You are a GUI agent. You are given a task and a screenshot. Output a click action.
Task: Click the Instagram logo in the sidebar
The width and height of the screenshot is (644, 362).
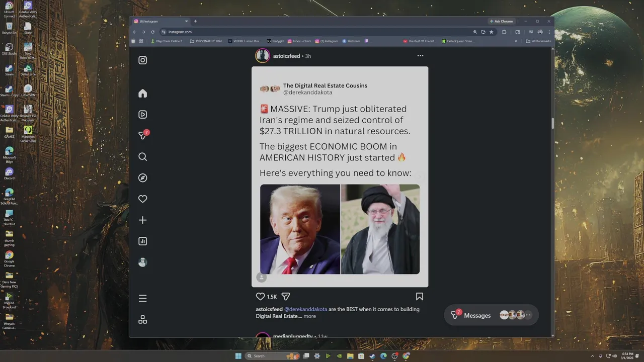(143, 60)
